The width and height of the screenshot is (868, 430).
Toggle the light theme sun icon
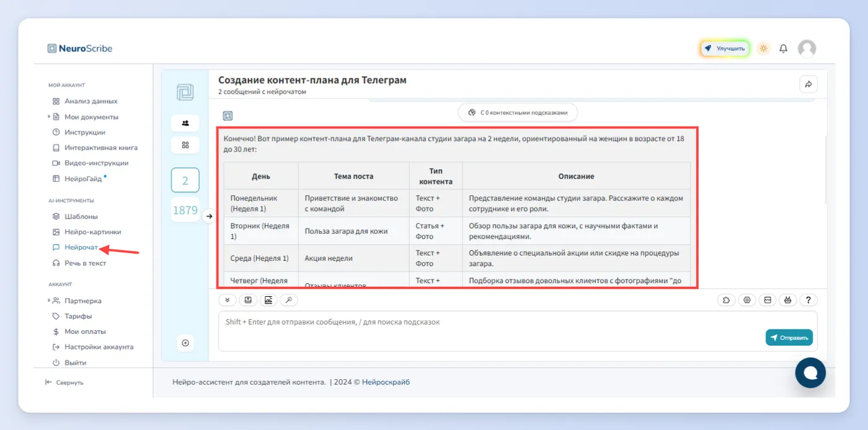[763, 48]
